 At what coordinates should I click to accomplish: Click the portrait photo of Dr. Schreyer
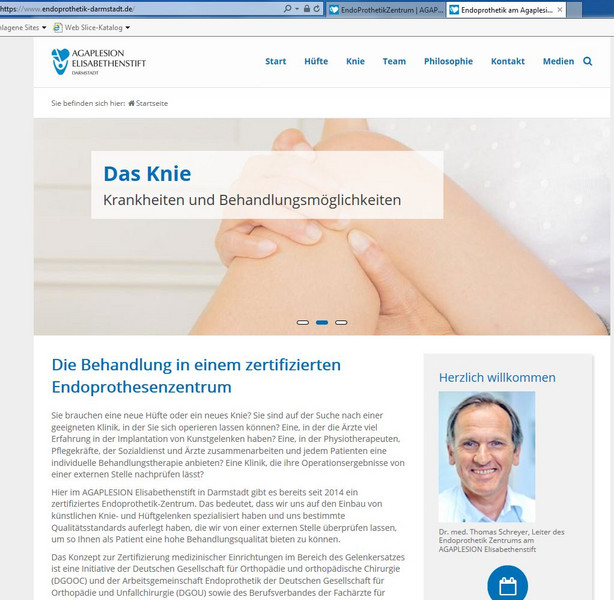487,457
